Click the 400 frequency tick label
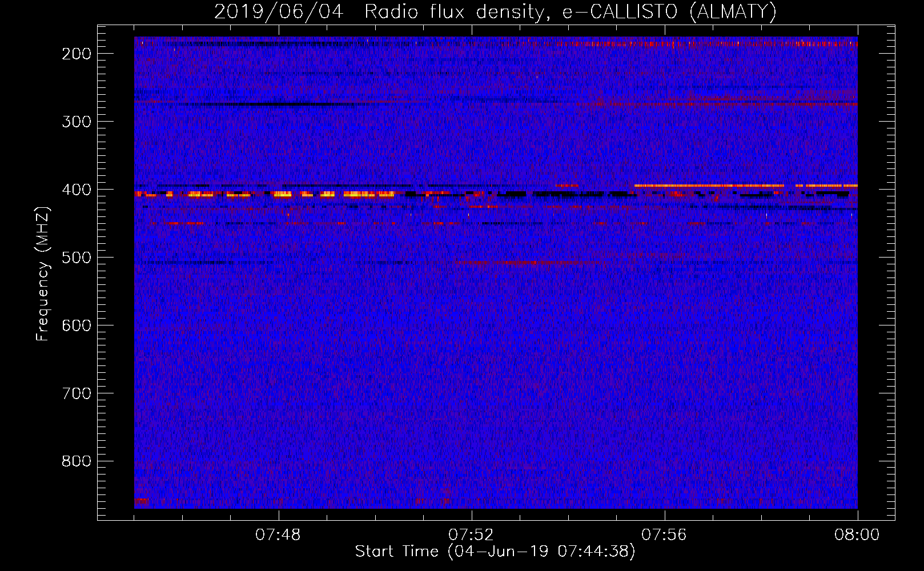The height and width of the screenshot is (571, 924). 77,190
